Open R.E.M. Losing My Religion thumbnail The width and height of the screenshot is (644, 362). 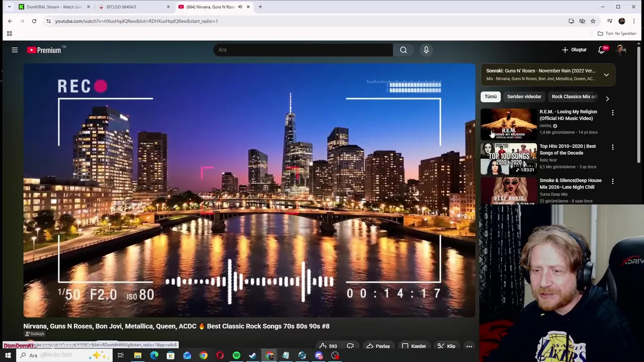509,124
